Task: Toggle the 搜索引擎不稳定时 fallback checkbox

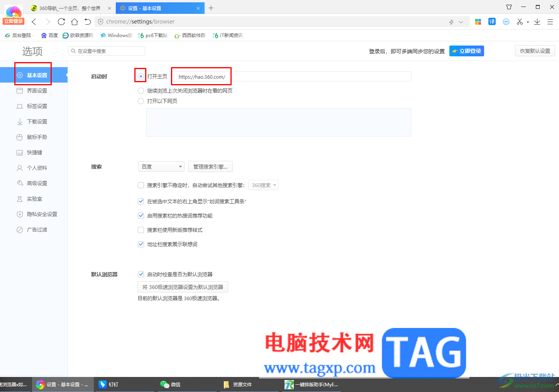Action: [141, 185]
